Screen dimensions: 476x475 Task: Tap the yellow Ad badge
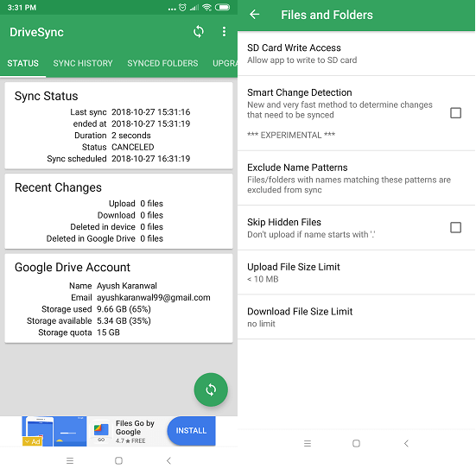pyautogui.click(x=32, y=441)
